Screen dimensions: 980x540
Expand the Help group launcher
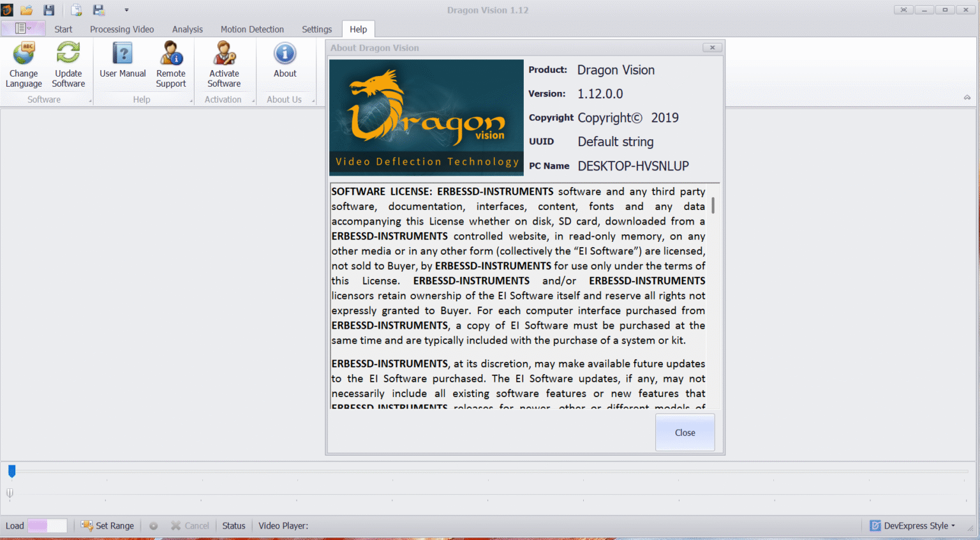pyautogui.click(x=191, y=101)
